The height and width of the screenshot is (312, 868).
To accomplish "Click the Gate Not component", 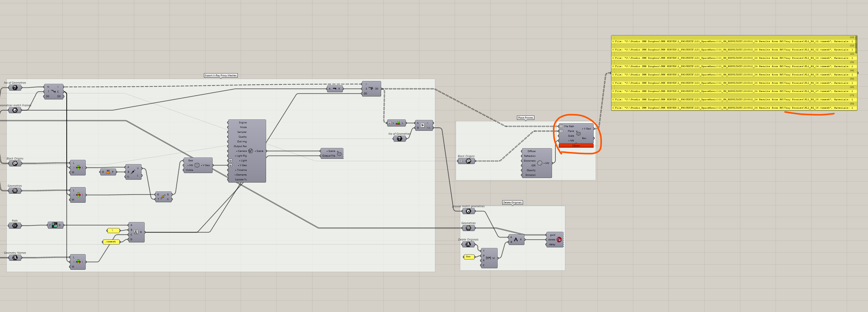I will pos(335,89).
